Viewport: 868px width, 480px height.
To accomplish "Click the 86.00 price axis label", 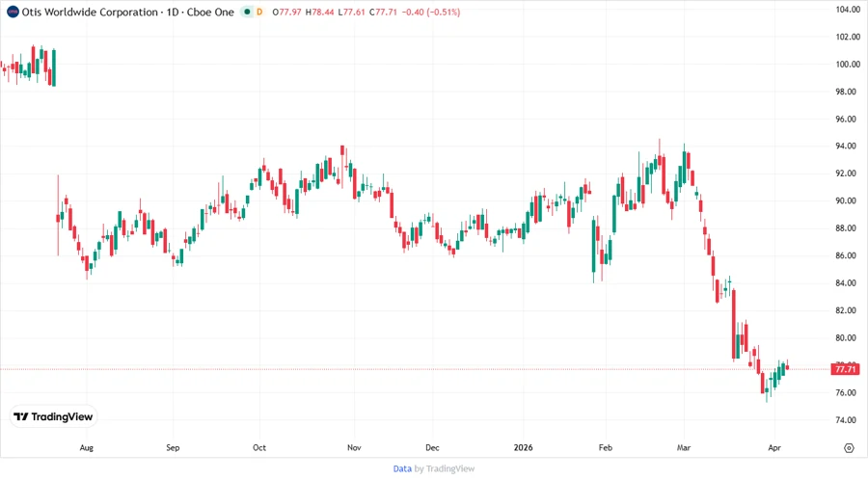I will point(848,255).
